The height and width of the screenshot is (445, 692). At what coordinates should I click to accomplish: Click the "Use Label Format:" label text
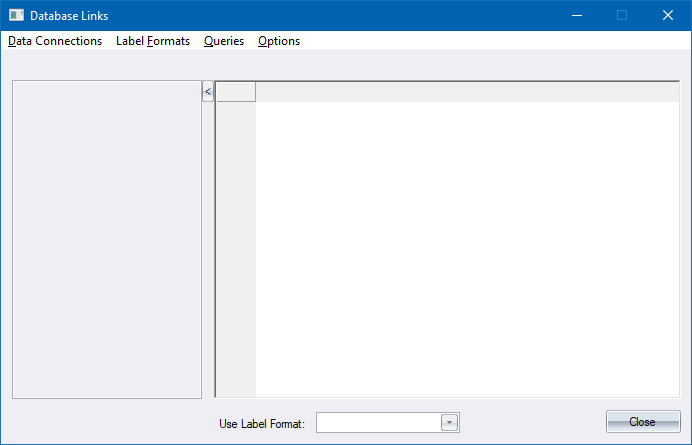(261, 424)
